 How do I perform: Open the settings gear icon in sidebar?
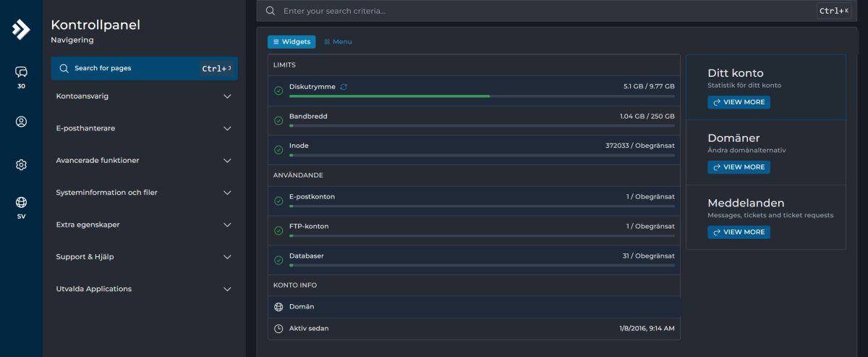pyautogui.click(x=21, y=165)
